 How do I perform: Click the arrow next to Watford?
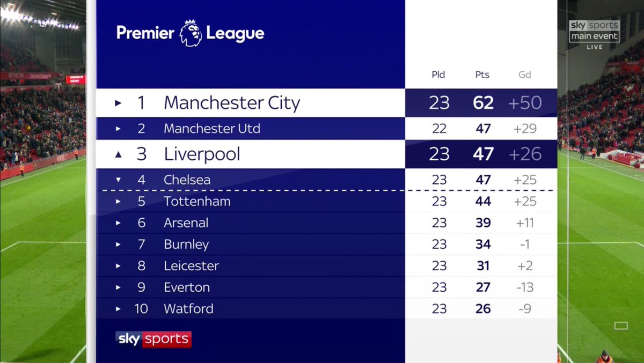coord(119,309)
